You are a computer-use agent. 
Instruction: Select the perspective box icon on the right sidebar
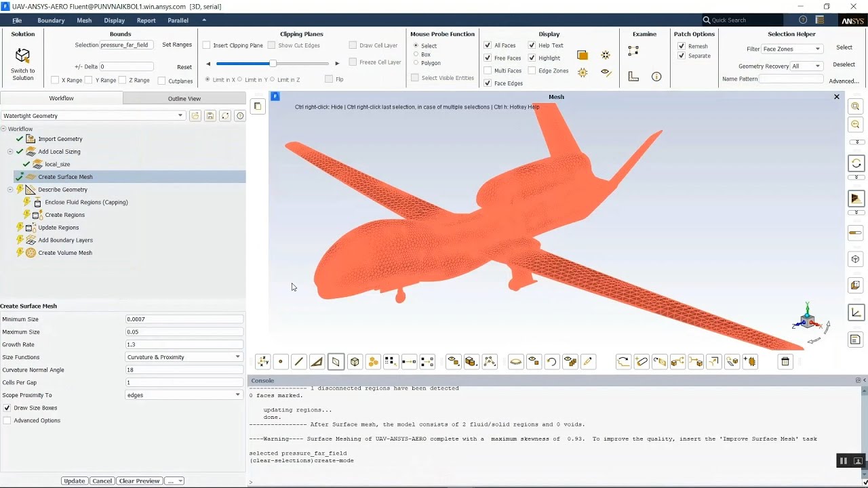[x=855, y=259]
